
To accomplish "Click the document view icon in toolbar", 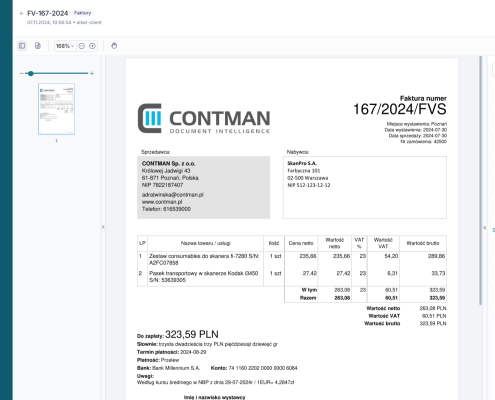I will (x=38, y=46).
